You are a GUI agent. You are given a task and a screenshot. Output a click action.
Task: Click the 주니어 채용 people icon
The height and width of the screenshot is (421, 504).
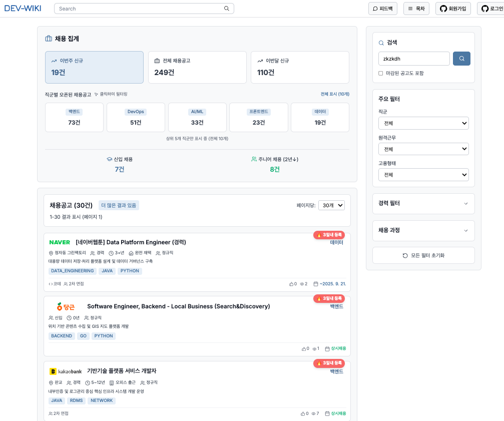point(254,159)
